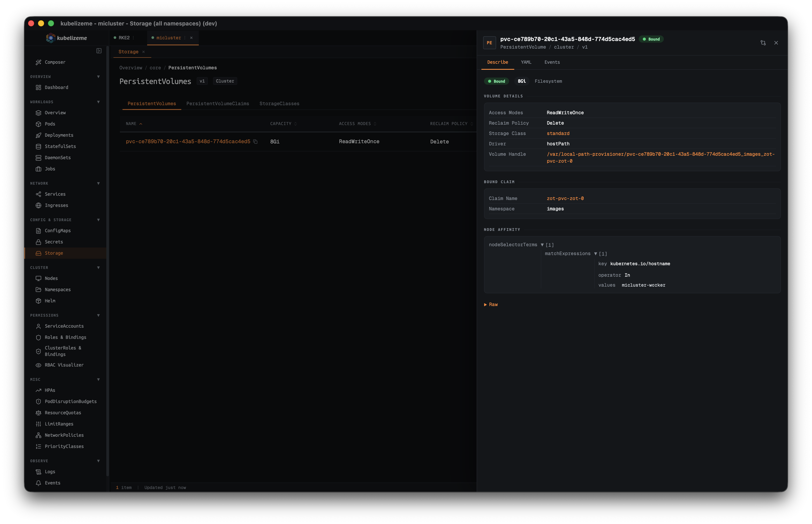
Task: Click the kubelizeme logo icon
Action: coord(50,38)
